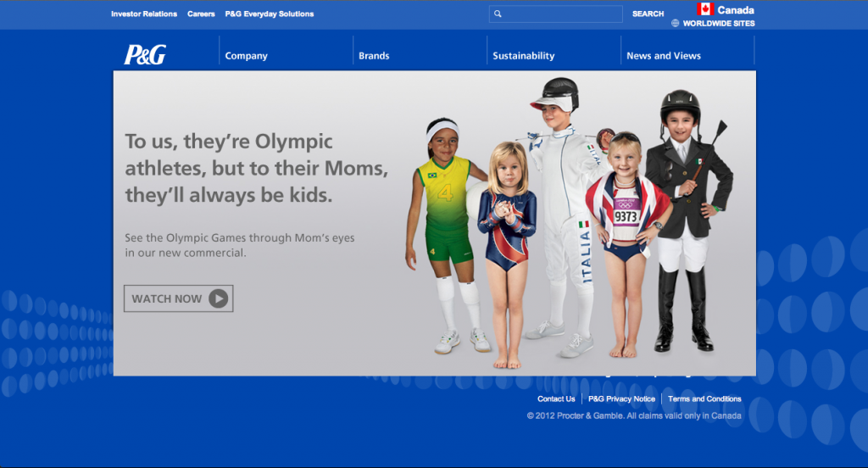Viewport: 868px width, 468px height.
Task: Open P&G Everyday Solutions link
Action: click(x=269, y=14)
